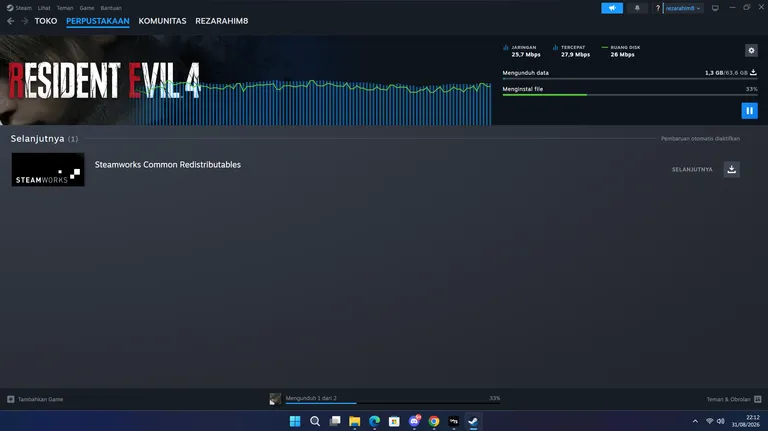Click the Mengunduh 1 dari 2 status
Image resolution: width=768 pixels, height=431 pixels.
click(311, 398)
